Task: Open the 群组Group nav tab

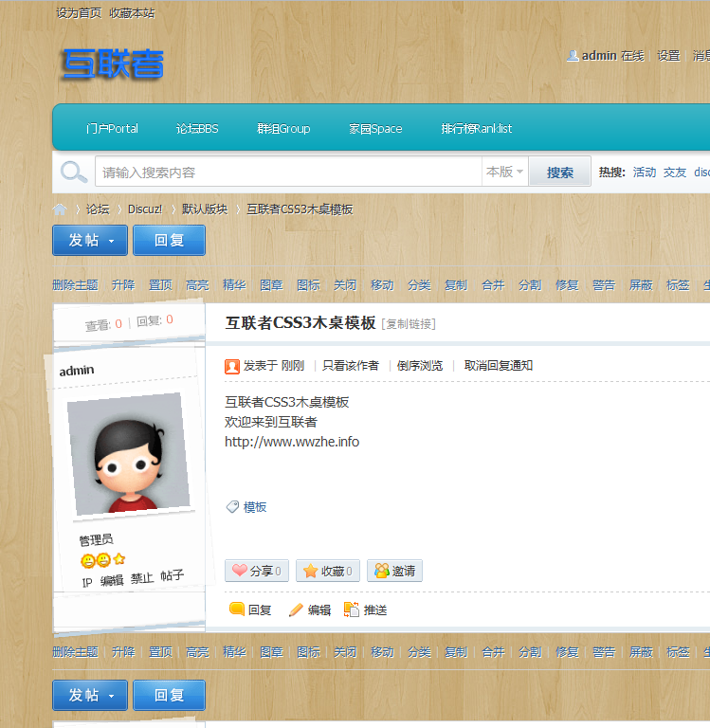Action: tap(283, 128)
